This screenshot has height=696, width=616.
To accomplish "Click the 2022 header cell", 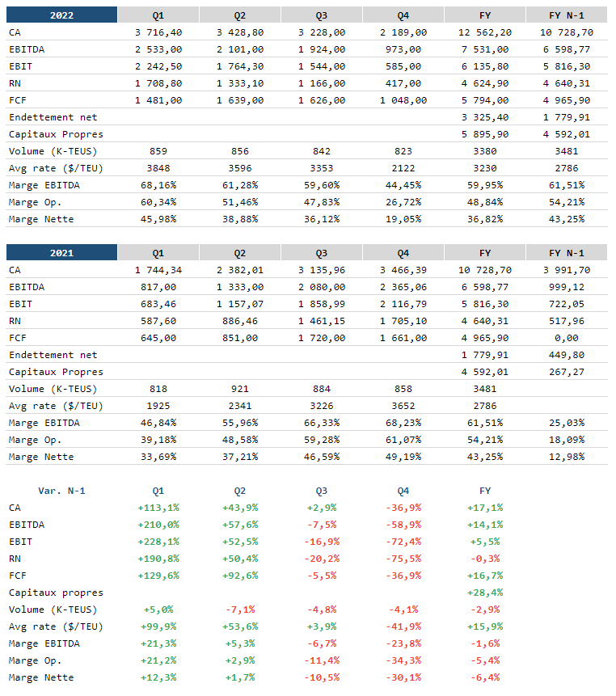I will [x=61, y=15].
